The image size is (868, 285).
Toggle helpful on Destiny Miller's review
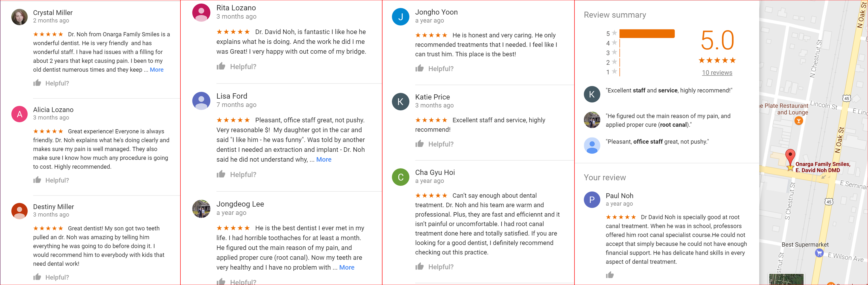point(37,277)
